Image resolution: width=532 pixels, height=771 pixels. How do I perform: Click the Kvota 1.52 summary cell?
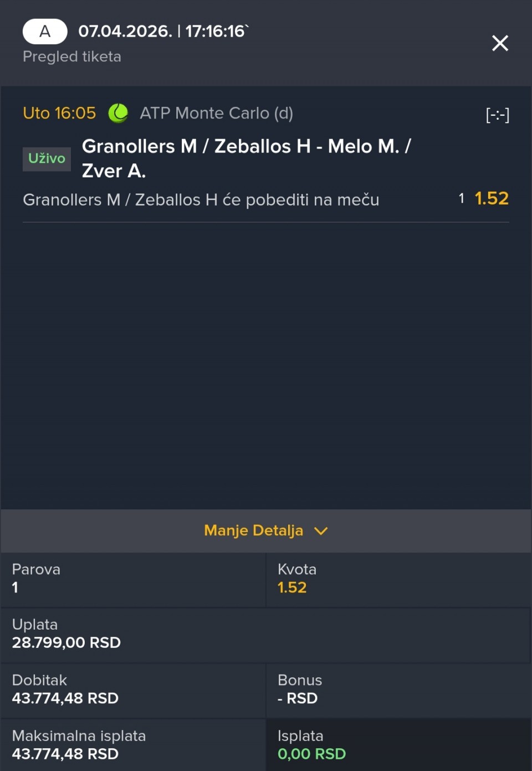point(398,579)
